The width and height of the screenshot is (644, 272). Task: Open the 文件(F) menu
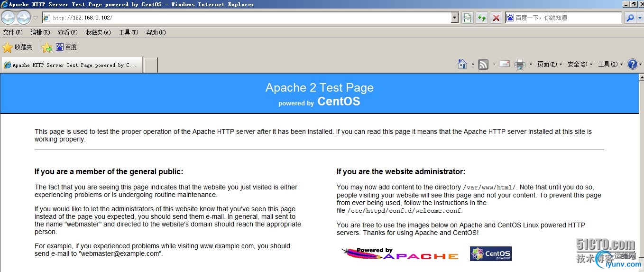coord(13,32)
